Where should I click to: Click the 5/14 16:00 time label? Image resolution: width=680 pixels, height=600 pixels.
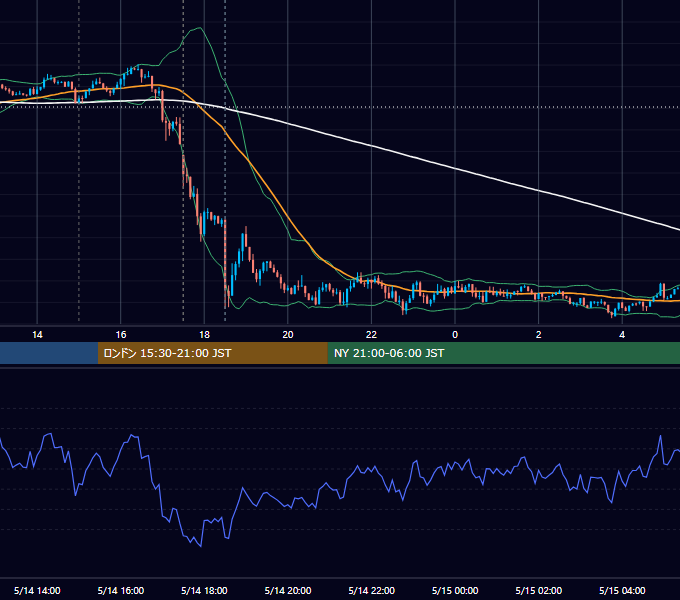[121, 590]
